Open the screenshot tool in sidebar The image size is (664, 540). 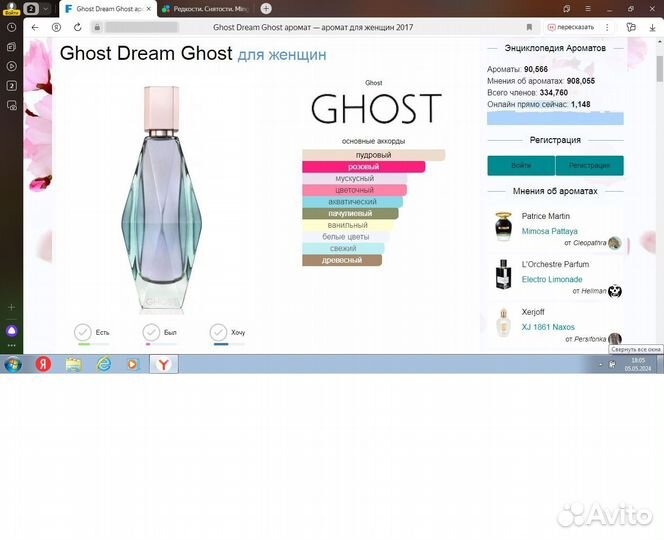(x=12, y=105)
